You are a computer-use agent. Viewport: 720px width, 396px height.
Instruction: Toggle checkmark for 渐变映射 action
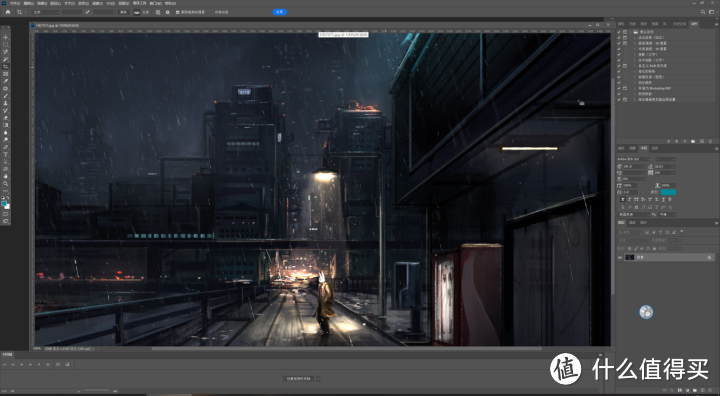pos(619,94)
